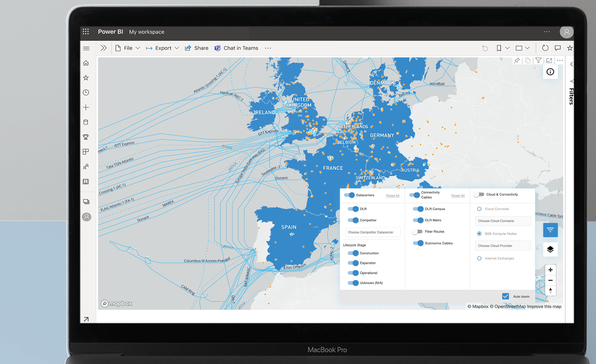The image size is (596, 364).
Task: Click Chat in Teams
Action: click(x=236, y=48)
